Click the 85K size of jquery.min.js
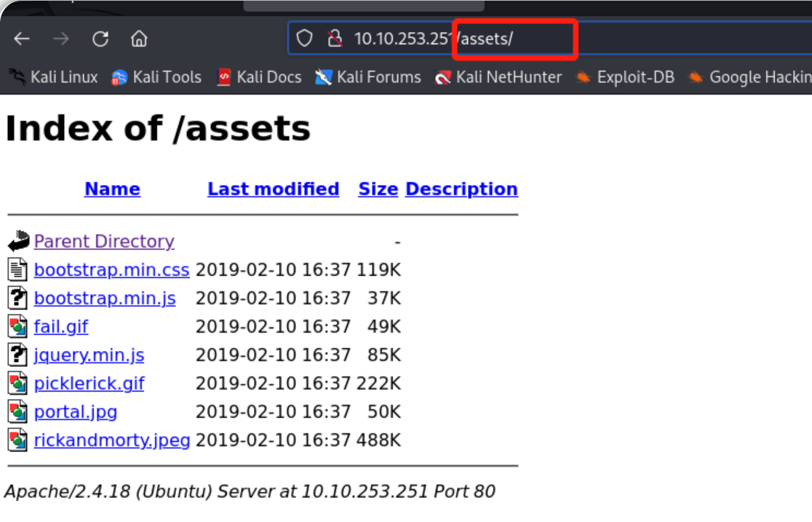The height and width of the screenshot is (522, 812). 384,355
